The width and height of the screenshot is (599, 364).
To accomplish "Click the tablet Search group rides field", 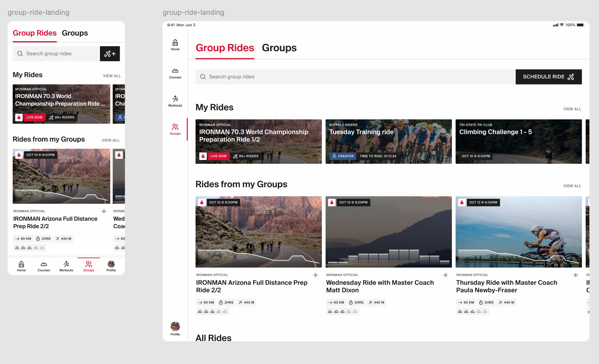I will 355,77.
